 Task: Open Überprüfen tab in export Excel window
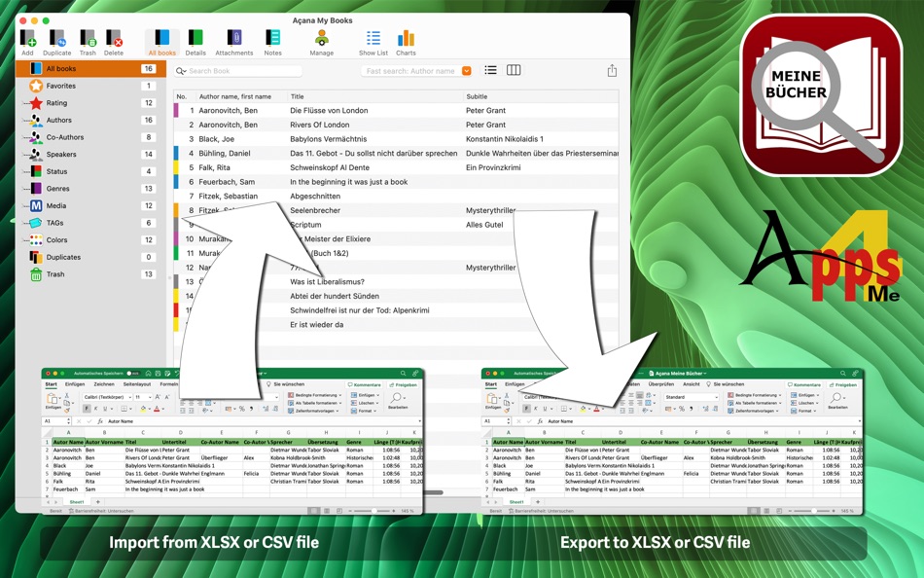661,384
